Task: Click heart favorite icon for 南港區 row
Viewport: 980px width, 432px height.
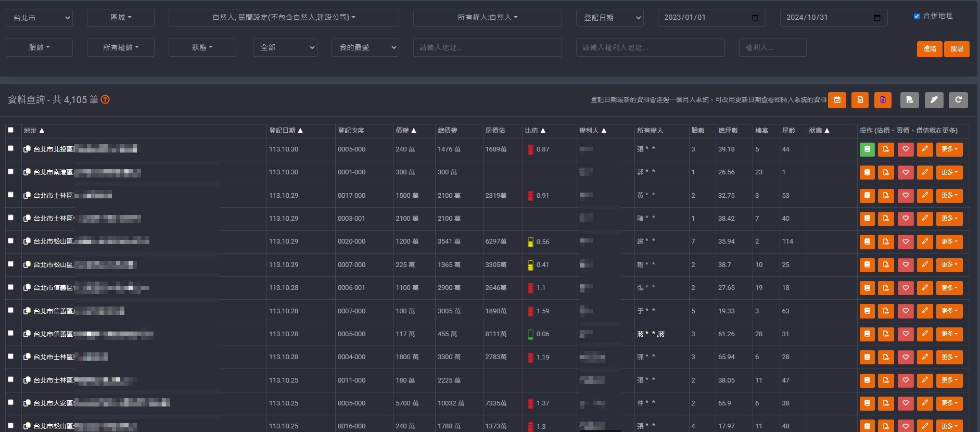Action: pos(906,172)
